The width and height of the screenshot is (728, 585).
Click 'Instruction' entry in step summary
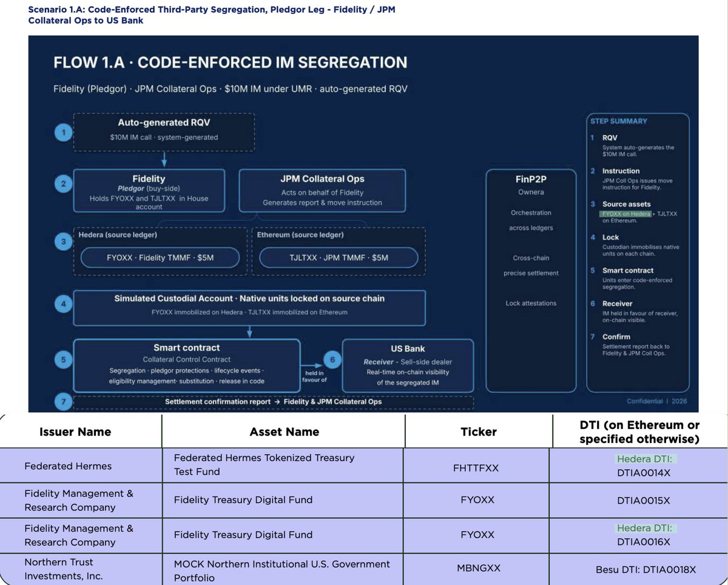pyautogui.click(x=621, y=171)
